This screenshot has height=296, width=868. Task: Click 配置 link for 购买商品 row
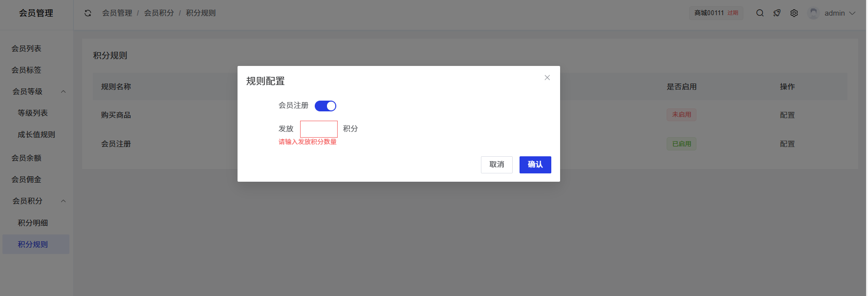(x=787, y=115)
